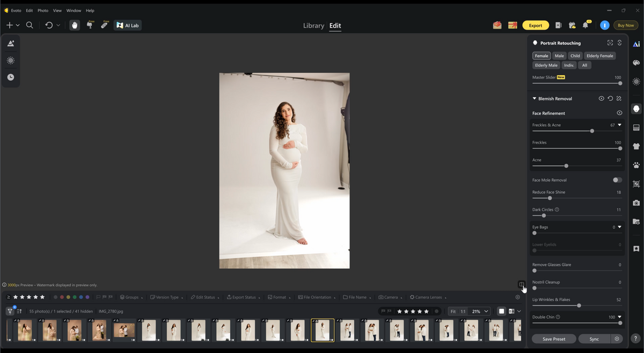Toggle Face Refinement visibility eye
The width and height of the screenshot is (644, 353).
(619, 113)
